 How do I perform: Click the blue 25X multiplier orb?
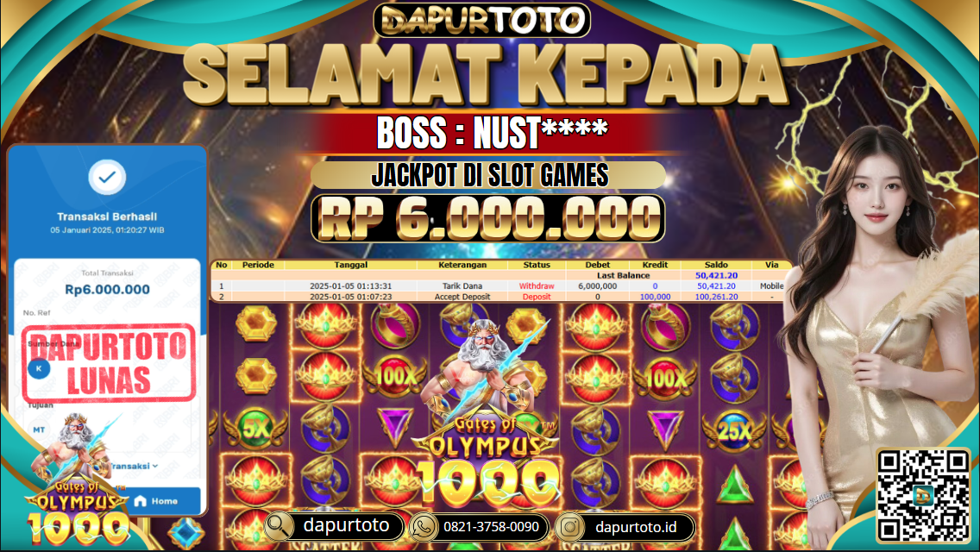click(734, 430)
